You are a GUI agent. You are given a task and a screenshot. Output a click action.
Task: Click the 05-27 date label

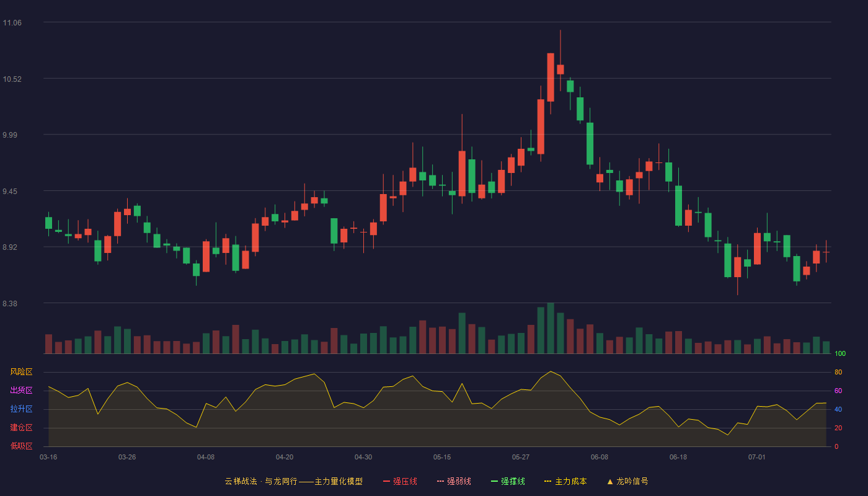tap(521, 457)
